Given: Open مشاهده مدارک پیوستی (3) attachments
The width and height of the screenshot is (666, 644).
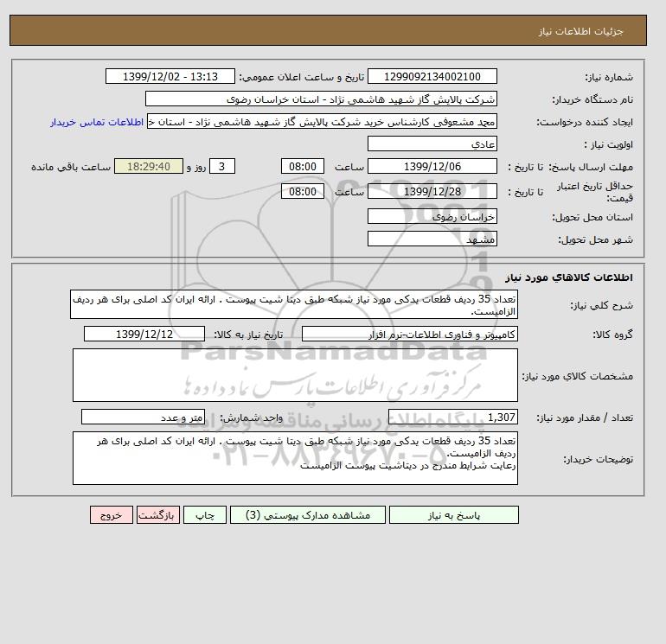Looking at the screenshot, I should [308, 515].
